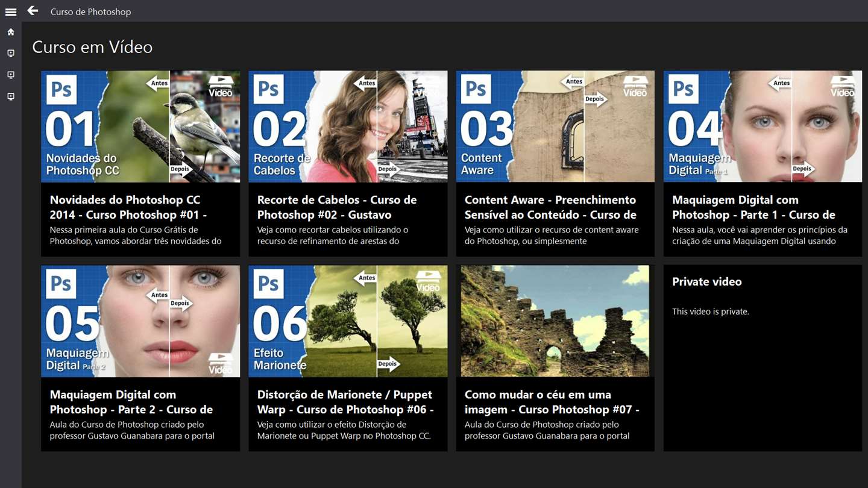Click description 'Veja como recortar cabelos utilizando'

pyautogui.click(x=333, y=235)
